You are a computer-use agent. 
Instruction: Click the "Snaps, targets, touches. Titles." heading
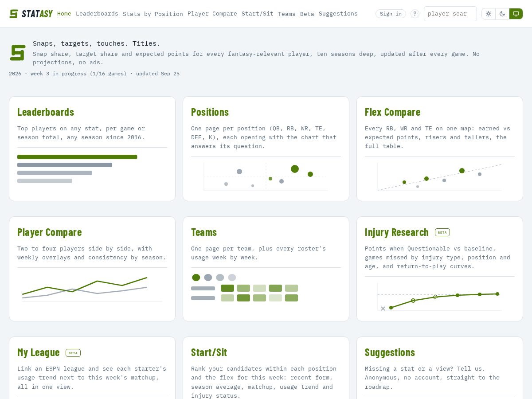click(97, 43)
